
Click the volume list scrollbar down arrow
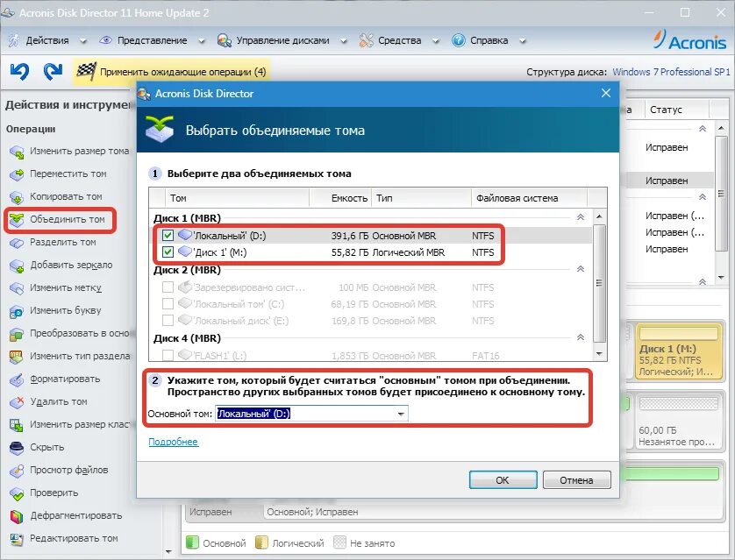click(599, 354)
